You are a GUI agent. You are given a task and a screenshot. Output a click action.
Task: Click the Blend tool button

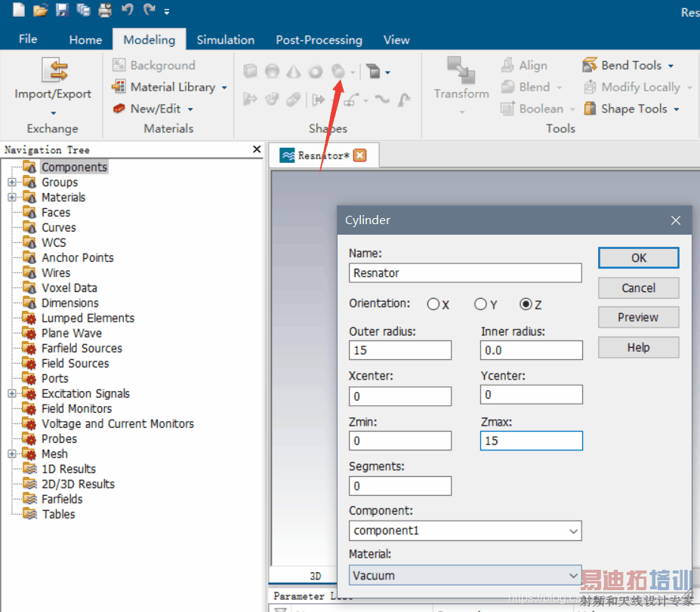(532, 87)
